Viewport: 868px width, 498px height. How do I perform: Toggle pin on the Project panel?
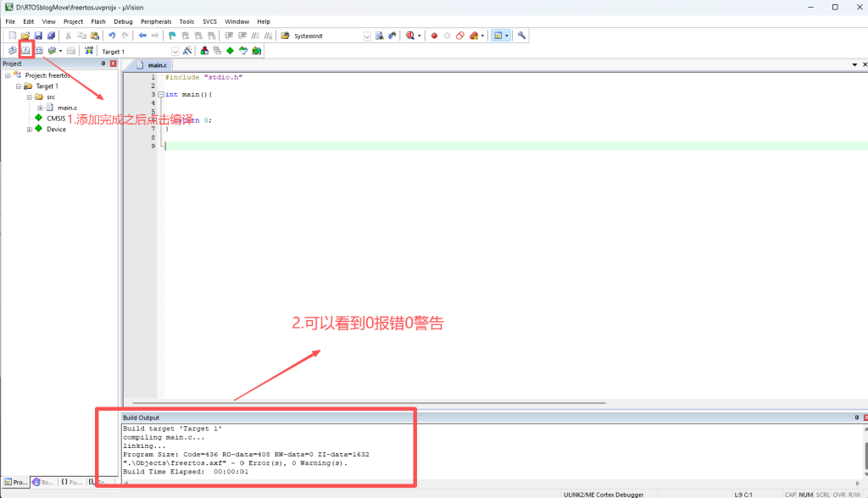point(103,64)
